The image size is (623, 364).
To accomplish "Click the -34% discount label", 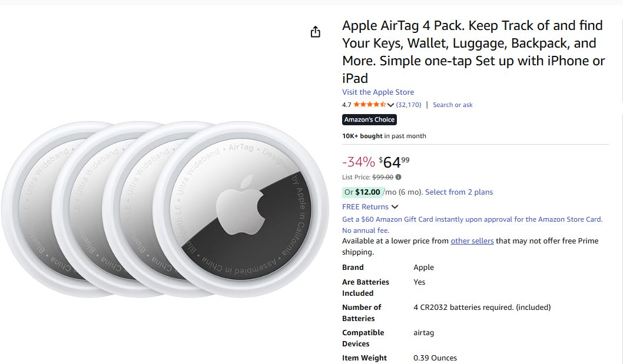I will pyautogui.click(x=358, y=162).
